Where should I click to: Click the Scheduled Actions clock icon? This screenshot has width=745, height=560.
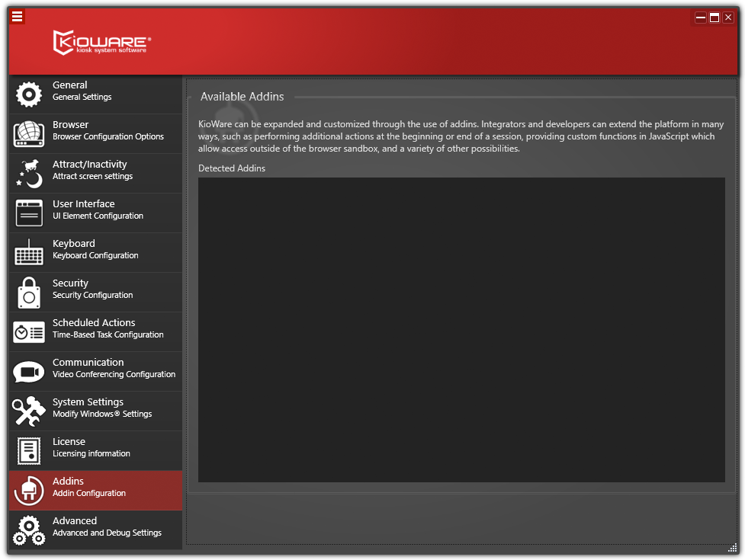click(x=29, y=332)
